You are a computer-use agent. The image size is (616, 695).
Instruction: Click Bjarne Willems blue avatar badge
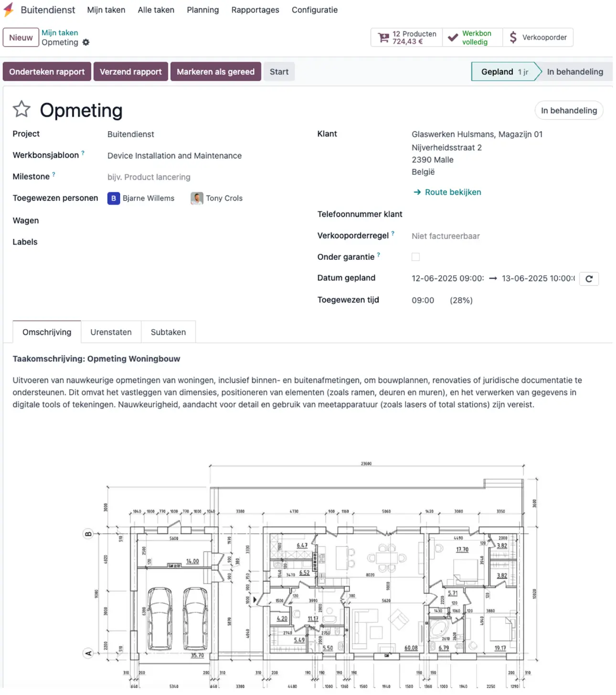point(114,198)
